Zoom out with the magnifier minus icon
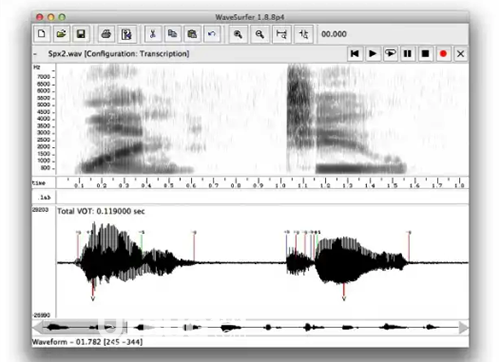 pyautogui.click(x=260, y=34)
